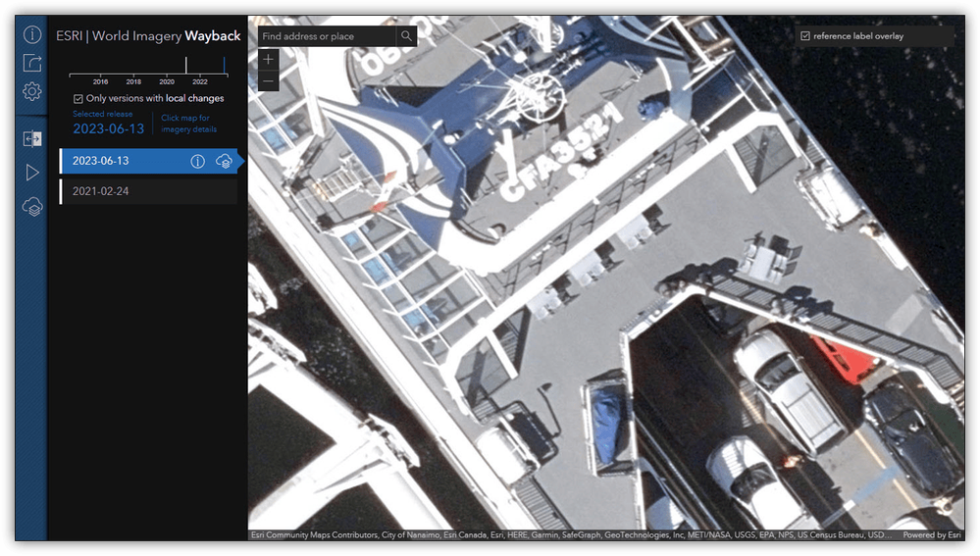980x556 pixels.
Task: Click the 'Find address or place' search field
Action: tap(327, 36)
